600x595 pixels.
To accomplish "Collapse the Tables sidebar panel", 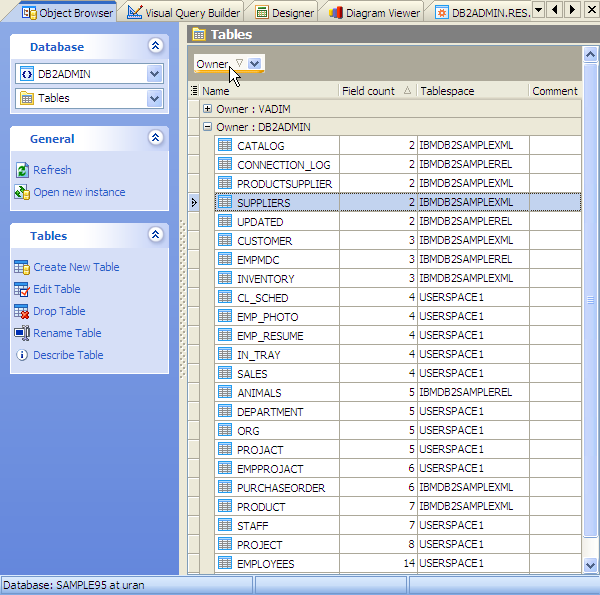I will point(155,235).
